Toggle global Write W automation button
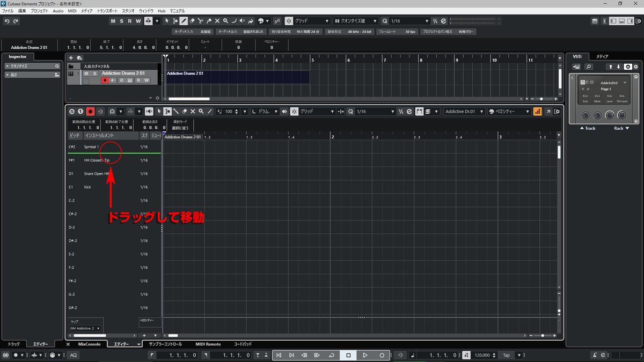 tap(138, 21)
